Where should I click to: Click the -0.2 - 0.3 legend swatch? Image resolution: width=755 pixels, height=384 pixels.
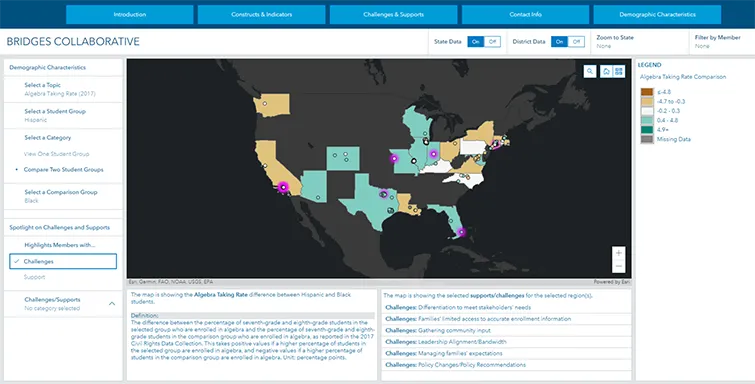[647, 111]
